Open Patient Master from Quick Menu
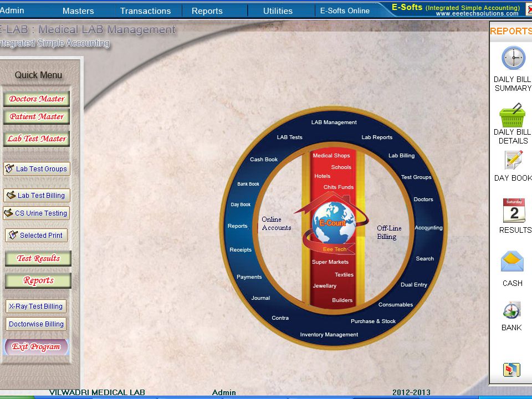532x399 pixels. [x=37, y=116]
